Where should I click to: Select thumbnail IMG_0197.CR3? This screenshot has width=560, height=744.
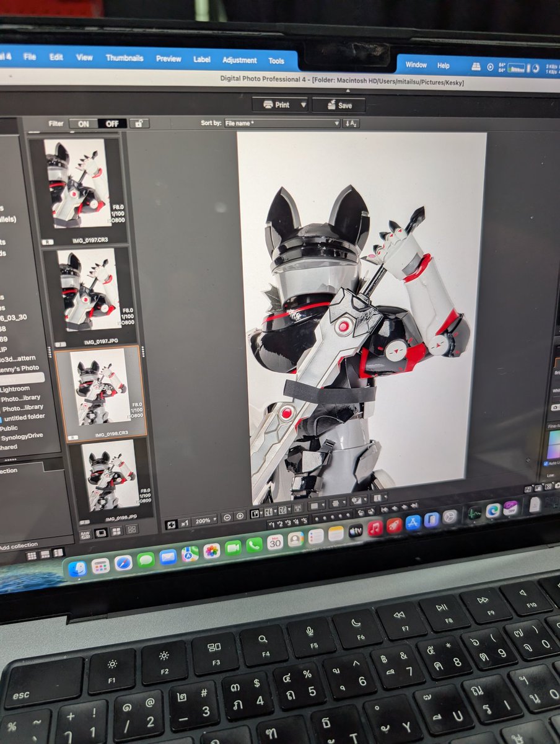click(78, 190)
